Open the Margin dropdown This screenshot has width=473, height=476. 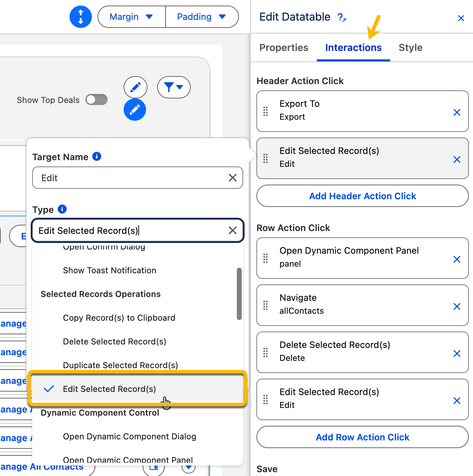131,17
